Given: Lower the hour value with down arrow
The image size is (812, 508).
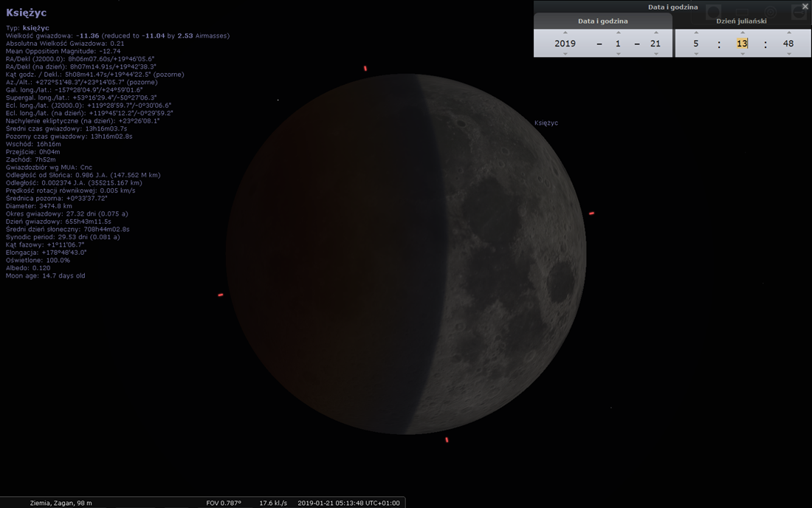Looking at the screenshot, I should click(696, 54).
